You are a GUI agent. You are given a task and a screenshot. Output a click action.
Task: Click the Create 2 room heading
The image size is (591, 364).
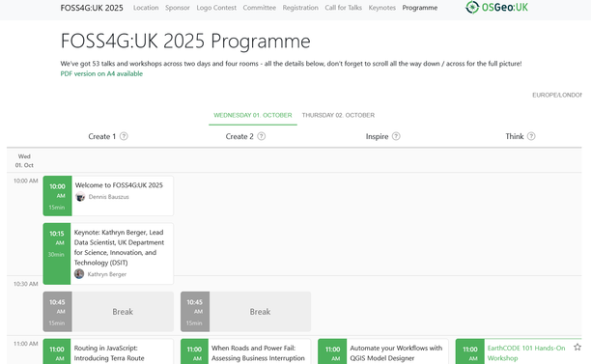tap(239, 136)
